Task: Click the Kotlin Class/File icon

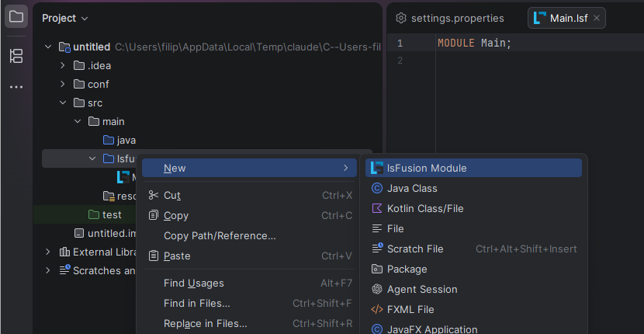Action: 377,208
